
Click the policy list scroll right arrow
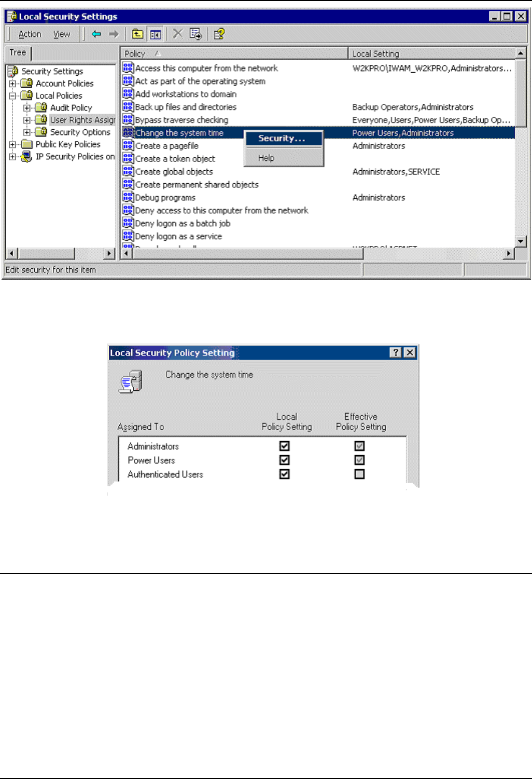click(x=509, y=253)
